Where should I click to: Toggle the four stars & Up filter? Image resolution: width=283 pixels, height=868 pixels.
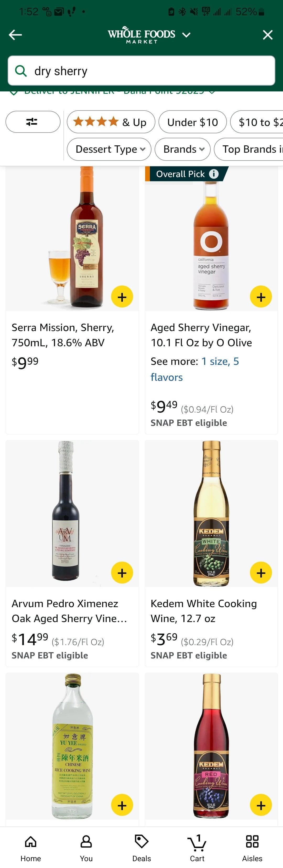coord(111,122)
